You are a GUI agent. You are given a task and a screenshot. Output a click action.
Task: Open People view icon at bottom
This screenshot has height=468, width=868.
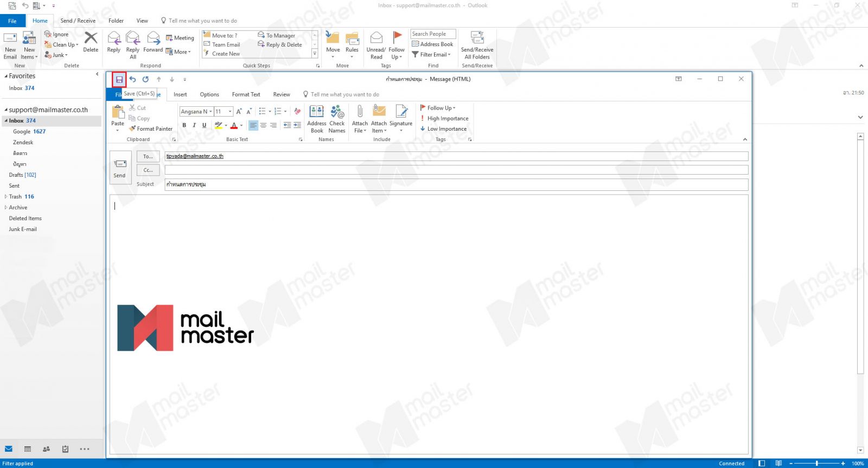(x=46, y=449)
